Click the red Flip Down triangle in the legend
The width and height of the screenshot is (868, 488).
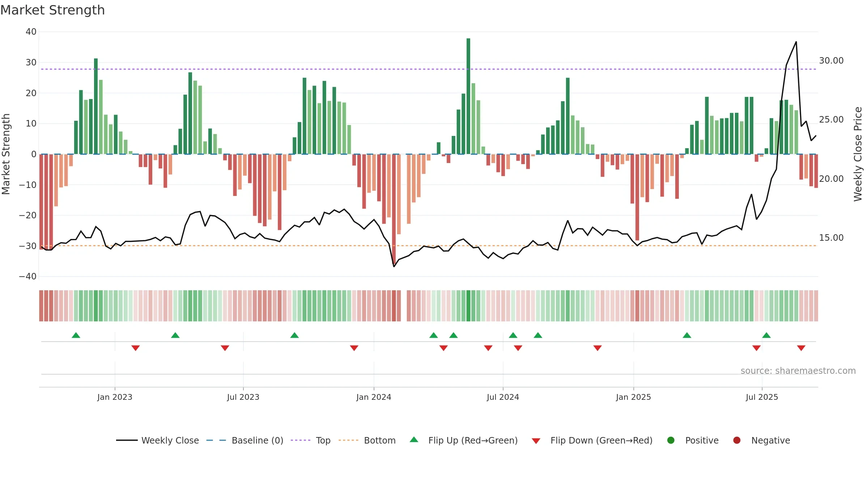(x=536, y=441)
